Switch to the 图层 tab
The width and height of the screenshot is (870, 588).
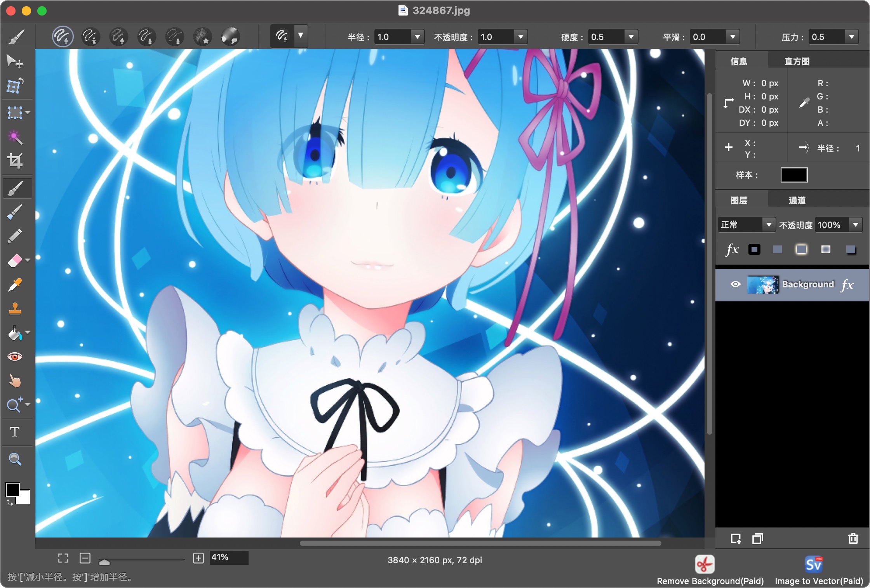(x=738, y=200)
